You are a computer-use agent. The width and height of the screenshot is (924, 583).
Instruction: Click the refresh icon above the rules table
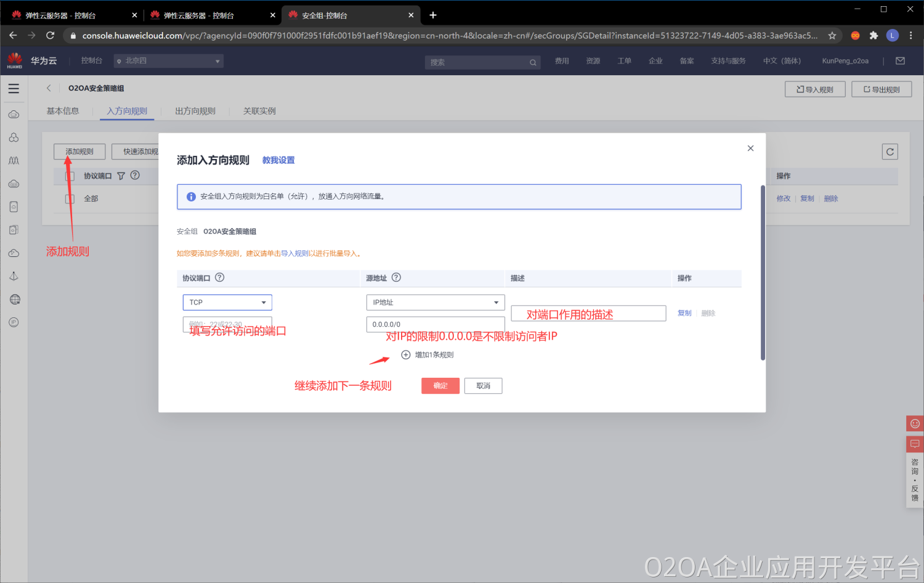point(890,152)
